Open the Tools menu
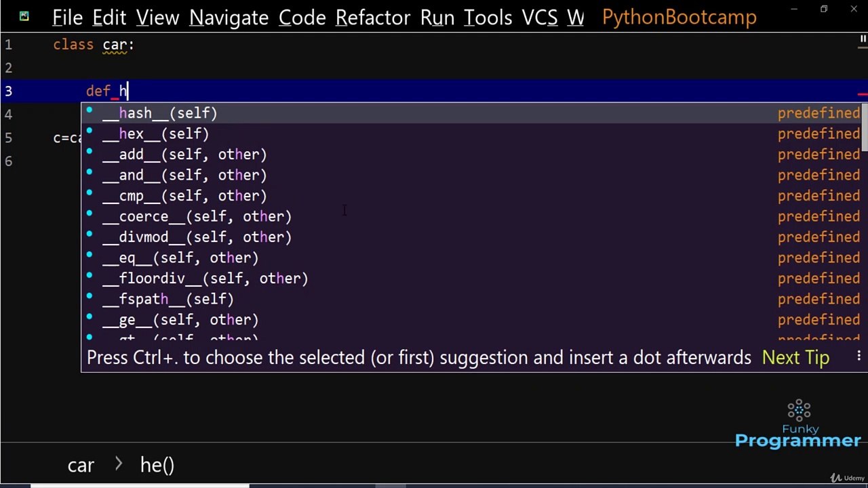This screenshot has height=488, width=868. pyautogui.click(x=488, y=17)
